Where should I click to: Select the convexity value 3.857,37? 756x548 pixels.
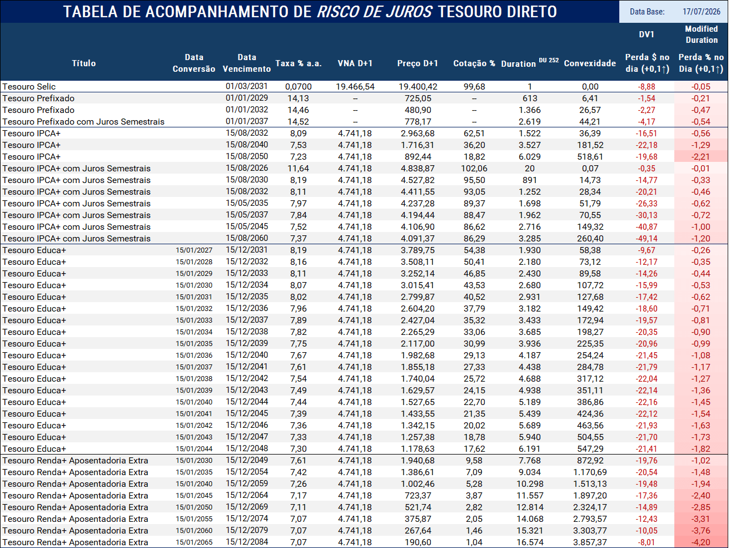(x=590, y=542)
